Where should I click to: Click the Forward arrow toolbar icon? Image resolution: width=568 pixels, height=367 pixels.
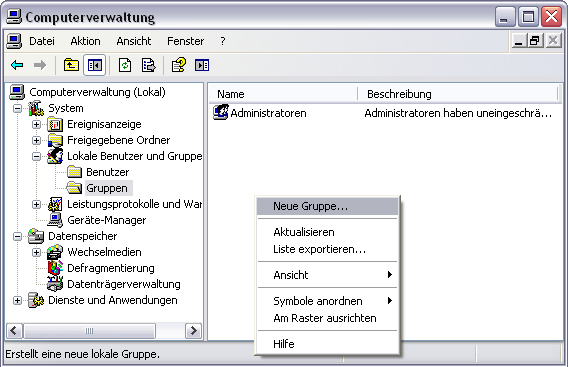40,65
